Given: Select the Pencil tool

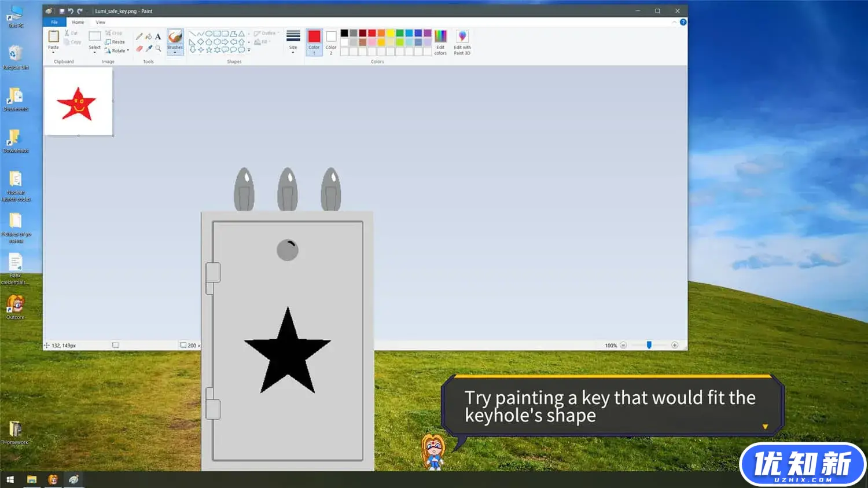Looking at the screenshot, I should tap(139, 36).
